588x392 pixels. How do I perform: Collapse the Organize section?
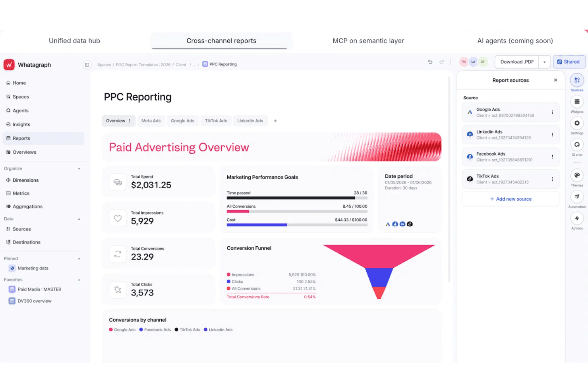click(x=79, y=169)
